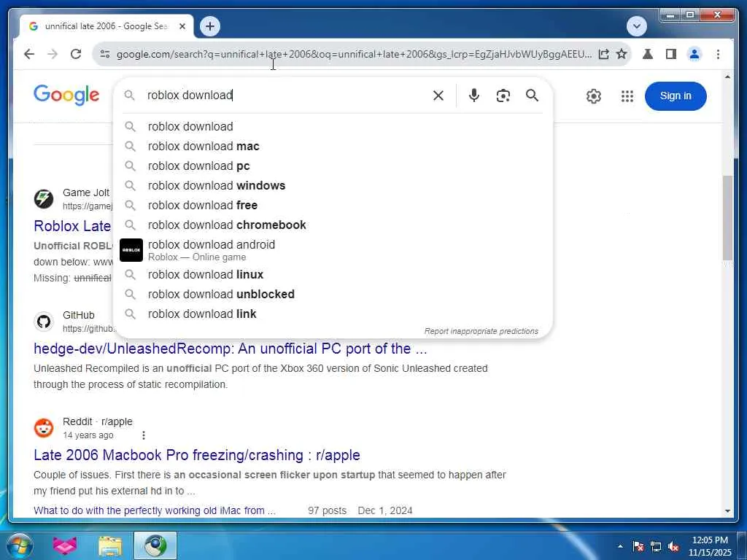747x560 pixels.
Task: Open Action Center flag icon
Action: [638, 546]
